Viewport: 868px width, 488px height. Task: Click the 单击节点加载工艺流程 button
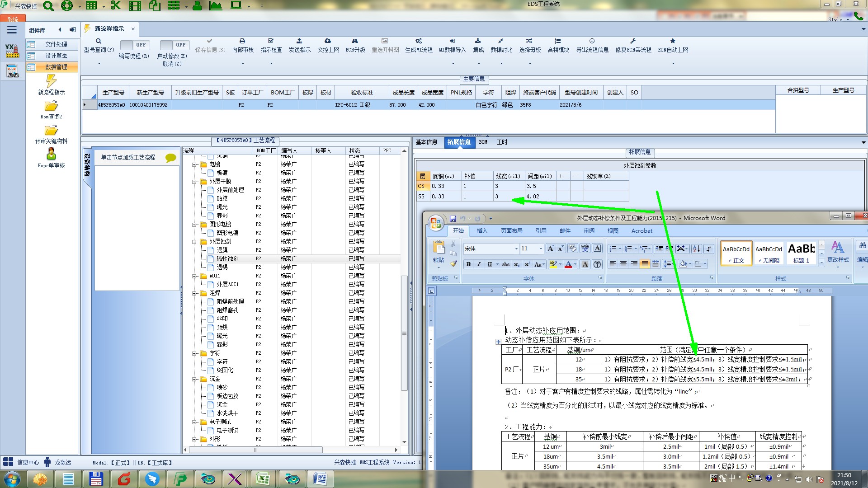point(128,157)
